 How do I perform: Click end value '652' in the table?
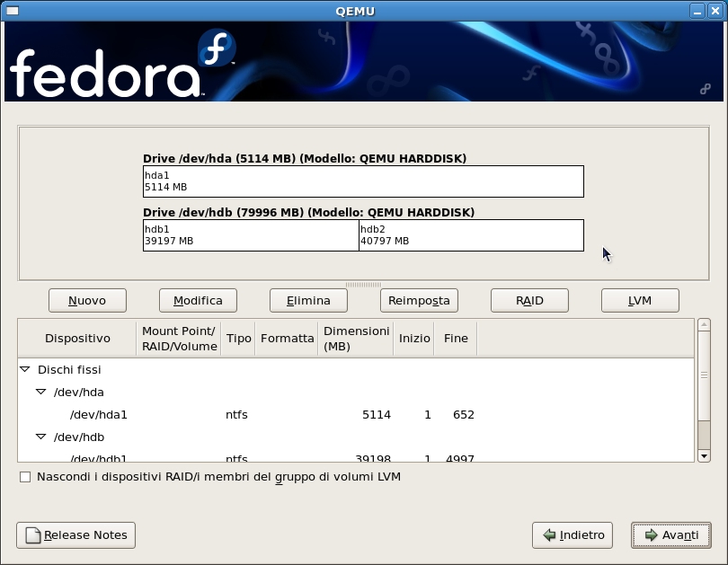[464, 415]
